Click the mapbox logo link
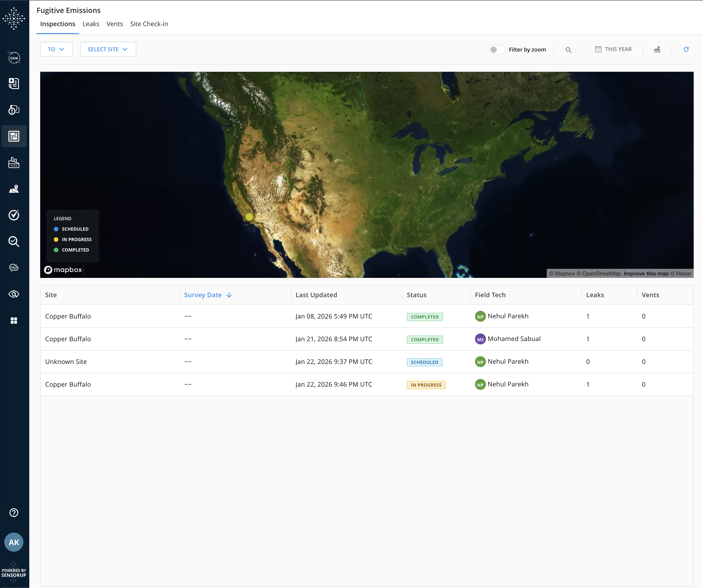 click(x=63, y=270)
